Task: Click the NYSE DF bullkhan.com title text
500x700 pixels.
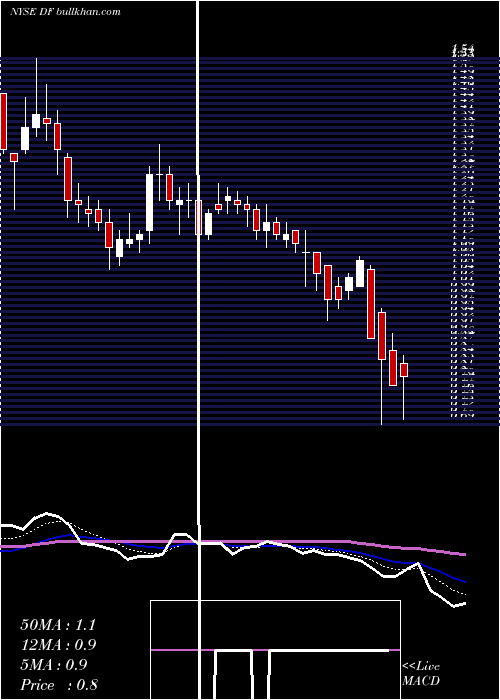Action: click(65, 12)
